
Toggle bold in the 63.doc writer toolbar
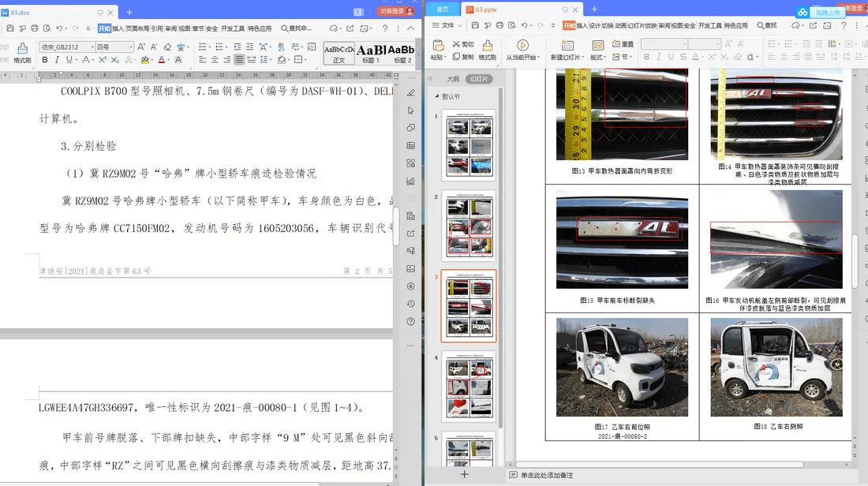pyautogui.click(x=45, y=60)
